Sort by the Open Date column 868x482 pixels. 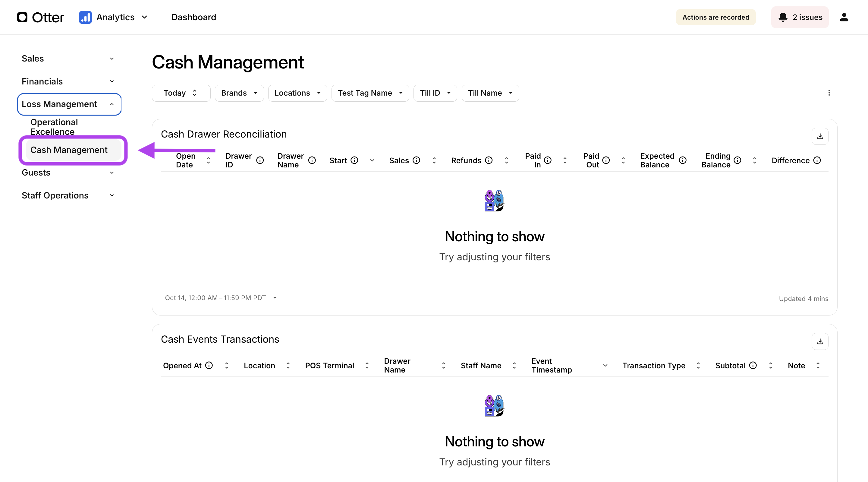coord(208,160)
